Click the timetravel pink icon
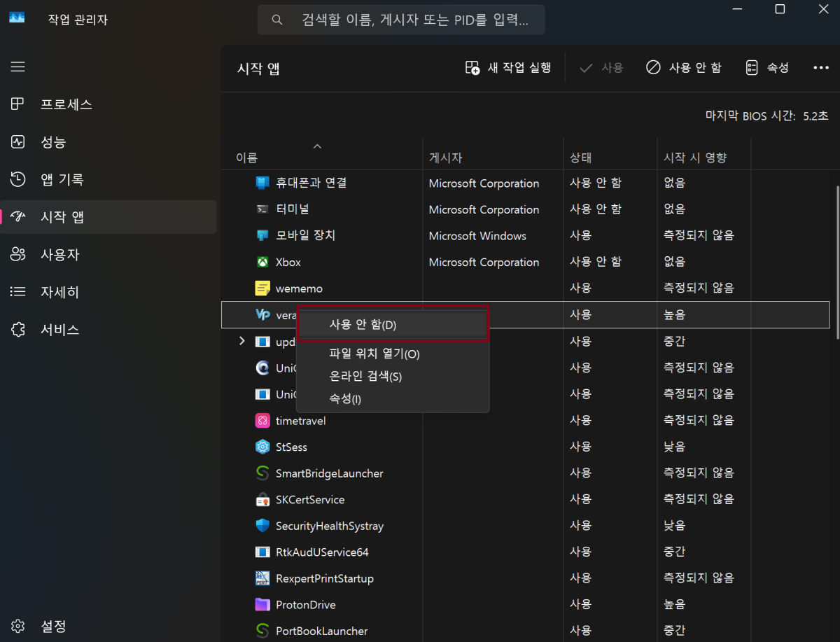The height and width of the screenshot is (642, 840). 262,421
